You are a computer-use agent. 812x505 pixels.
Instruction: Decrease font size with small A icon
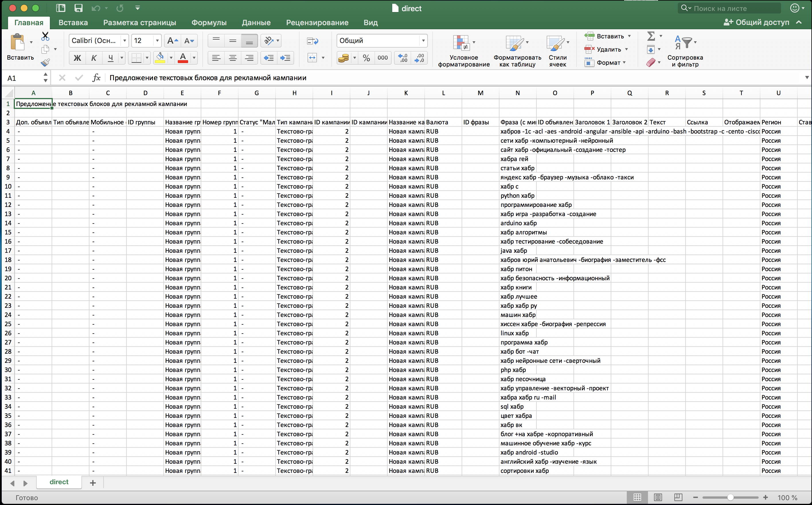pyautogui.click(x=189, y=40)
